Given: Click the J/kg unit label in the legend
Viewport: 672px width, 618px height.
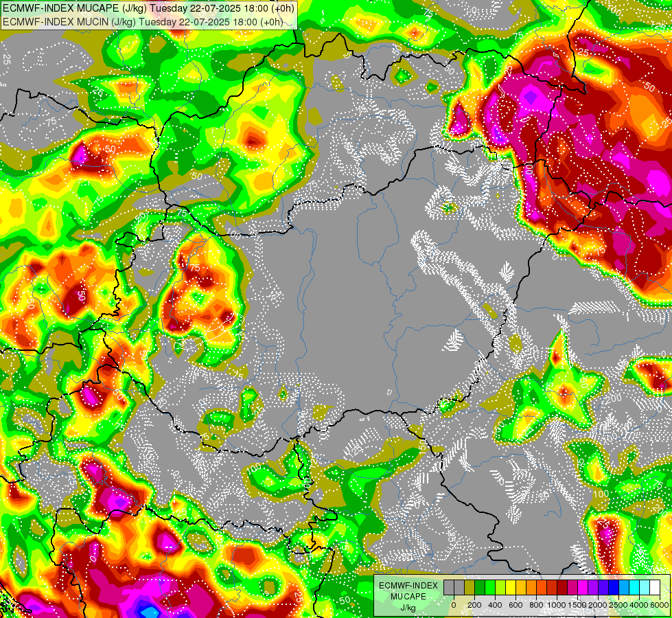Looking at the screenshot, I should click(x=408, y=608).
